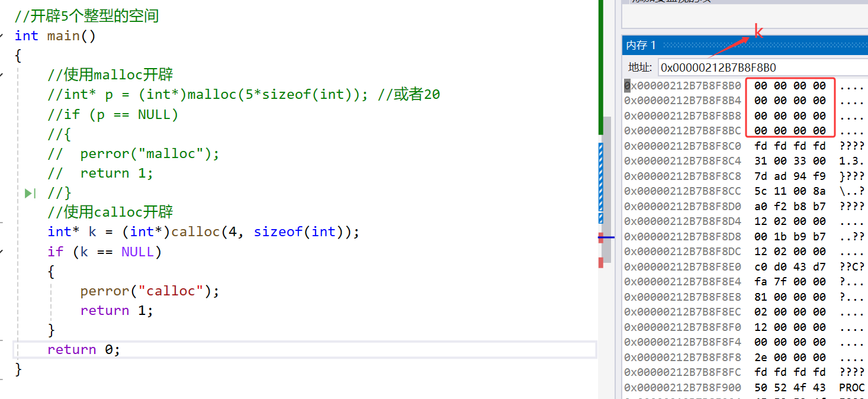Image resolution: width=868 pixels, height=399 pixels.
Task: Focus the memory address input field
Action: click(763, 67)
